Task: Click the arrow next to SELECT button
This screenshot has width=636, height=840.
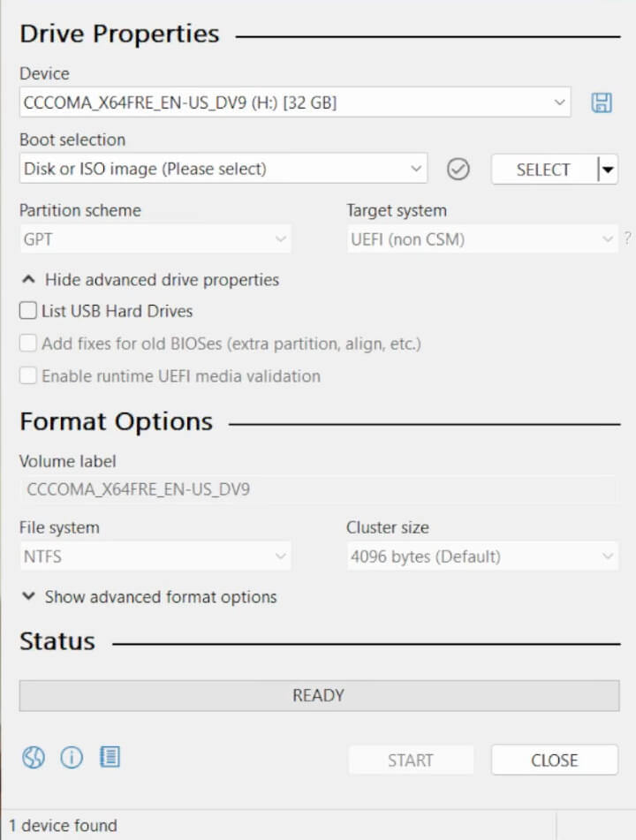Action: 607,170
